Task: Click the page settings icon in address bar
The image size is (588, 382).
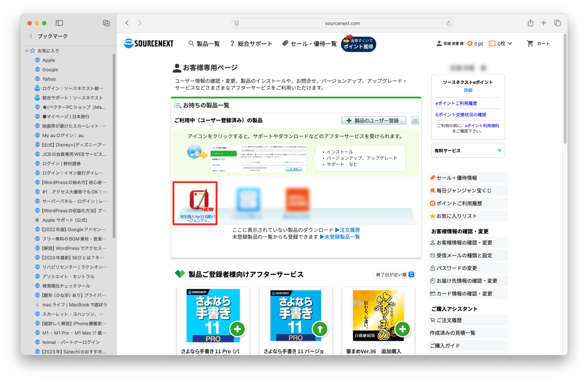Action: [237, 23]
